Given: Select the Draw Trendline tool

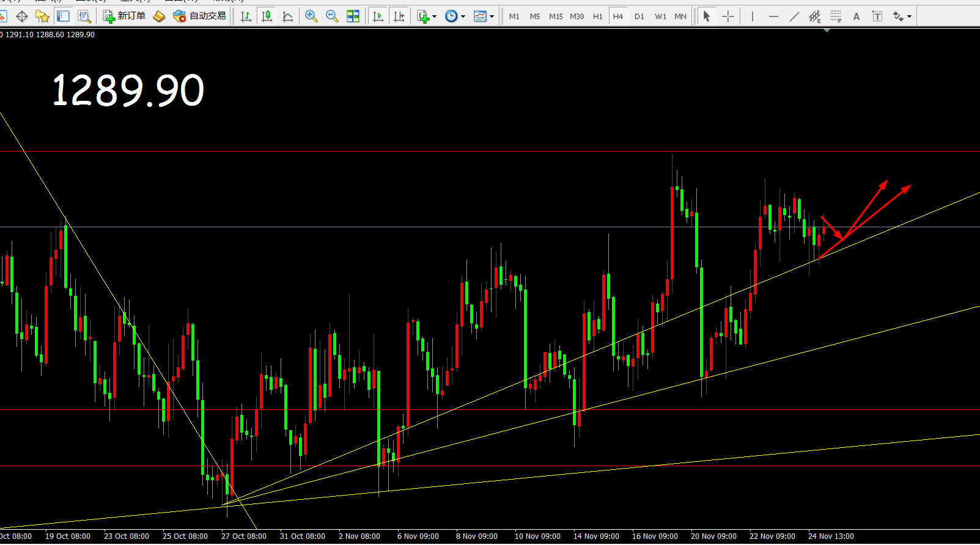Looking at the screenshot, I should tap(794, 16).
